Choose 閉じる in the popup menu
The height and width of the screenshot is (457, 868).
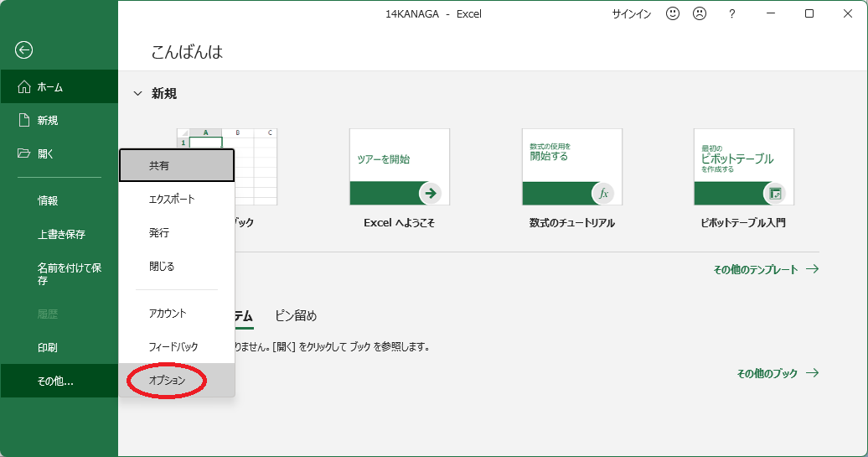point(177,267)
